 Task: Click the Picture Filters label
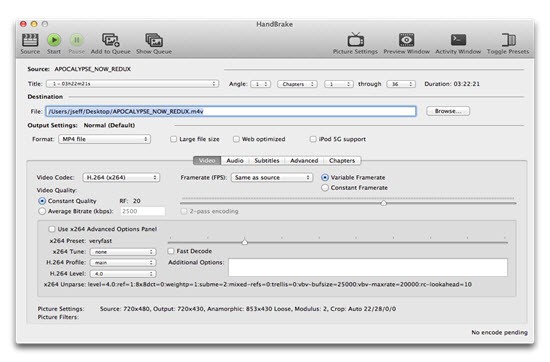coord(58,317)
